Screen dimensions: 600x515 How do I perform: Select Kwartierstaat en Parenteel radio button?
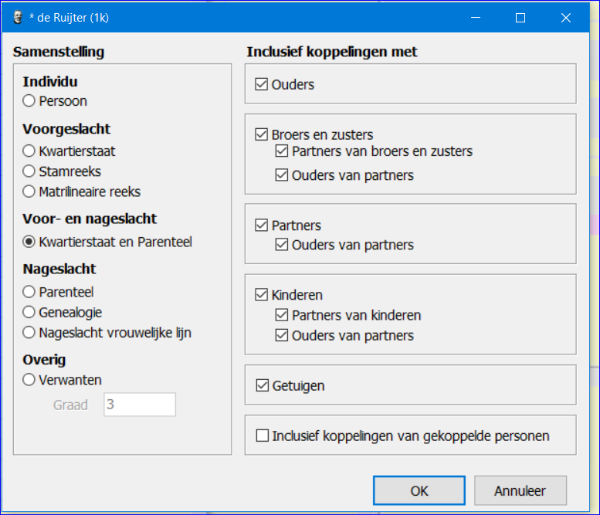pyautogui.click(x=29, y=241)
